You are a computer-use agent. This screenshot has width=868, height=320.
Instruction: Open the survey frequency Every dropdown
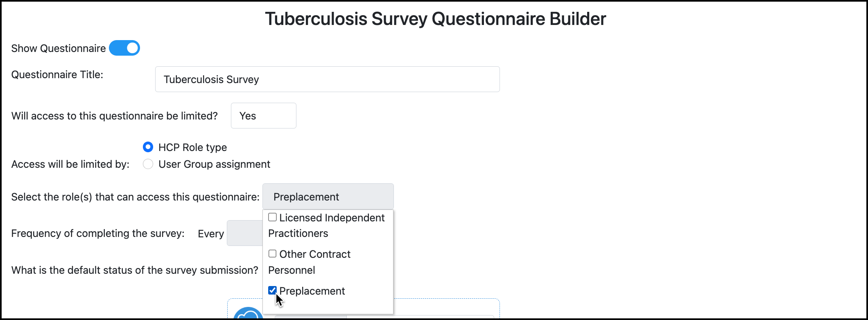click(x=246, y=233)
